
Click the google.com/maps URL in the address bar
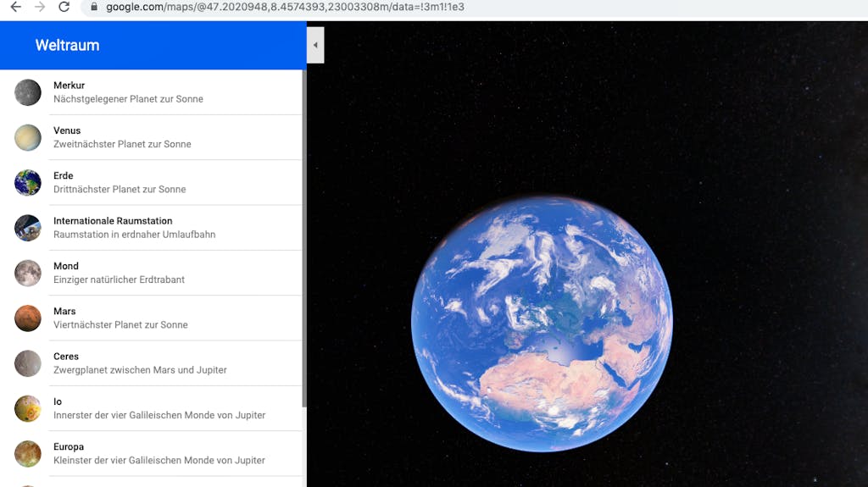coord(285,7)
